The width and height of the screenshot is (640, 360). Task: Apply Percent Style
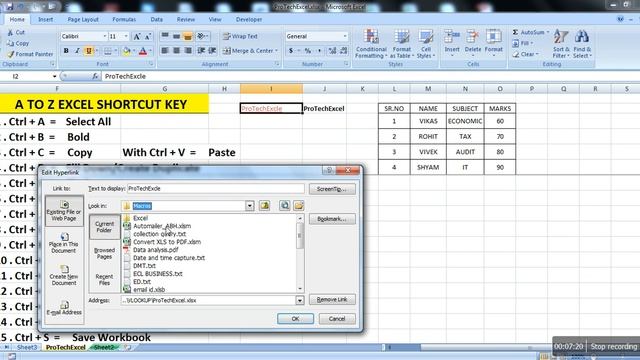[308, 51]
